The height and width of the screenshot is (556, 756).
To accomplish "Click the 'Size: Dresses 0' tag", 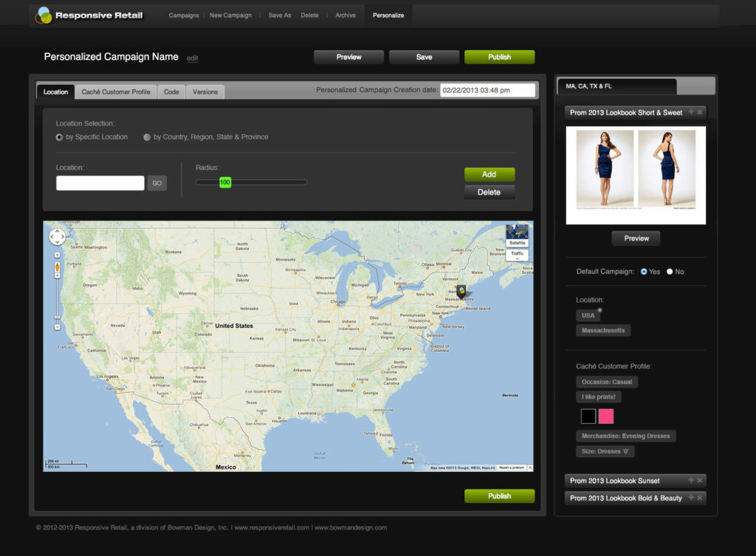I will (x=605, y=451).
